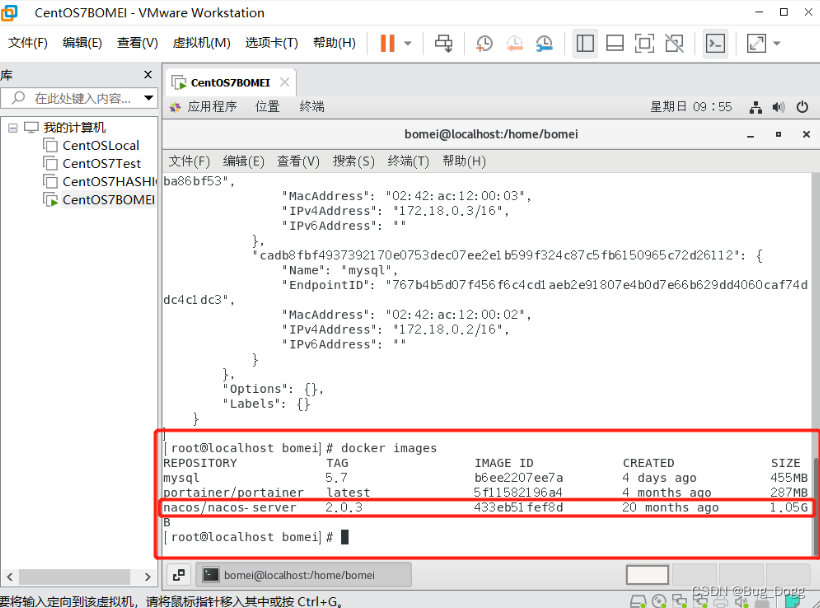The width and height of the screenshot is (820, 608).
Task: Enter full screen mode icon
Action: coord(644,43)
